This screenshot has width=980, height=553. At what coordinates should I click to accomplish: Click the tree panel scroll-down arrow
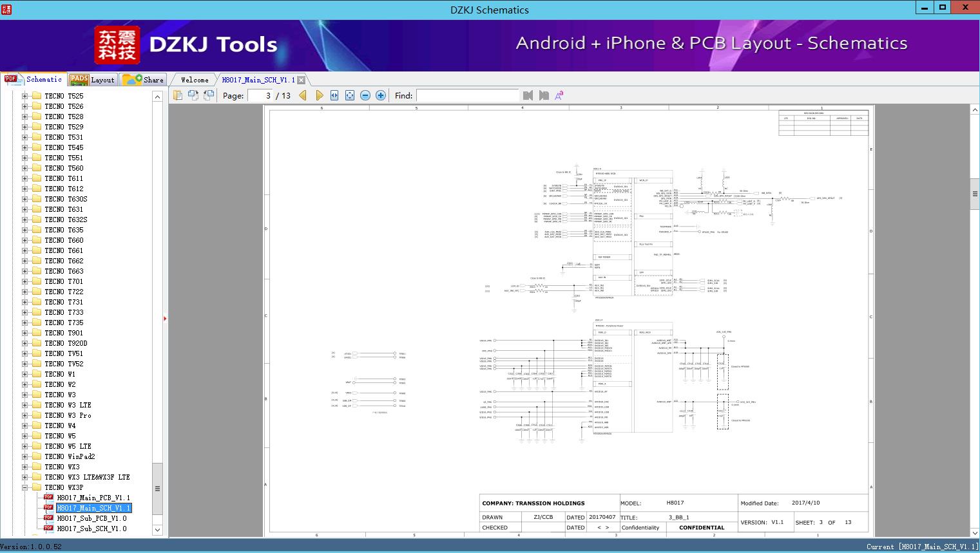tap(157, 530)
